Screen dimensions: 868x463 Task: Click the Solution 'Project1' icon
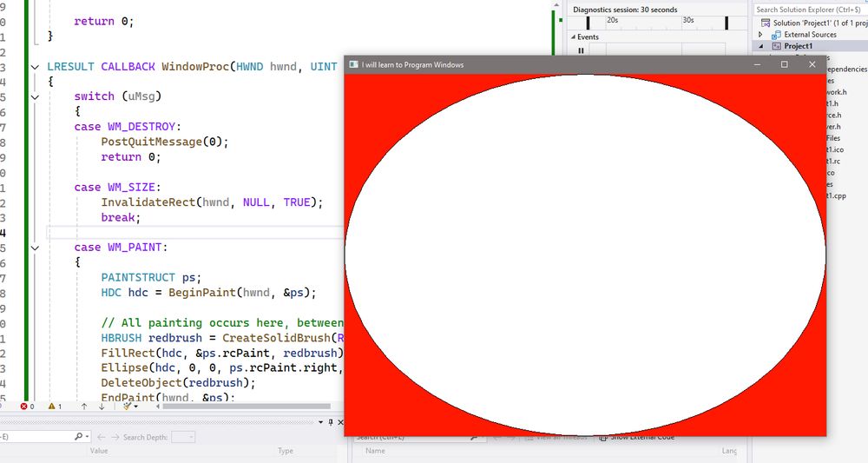coord(766,23)
